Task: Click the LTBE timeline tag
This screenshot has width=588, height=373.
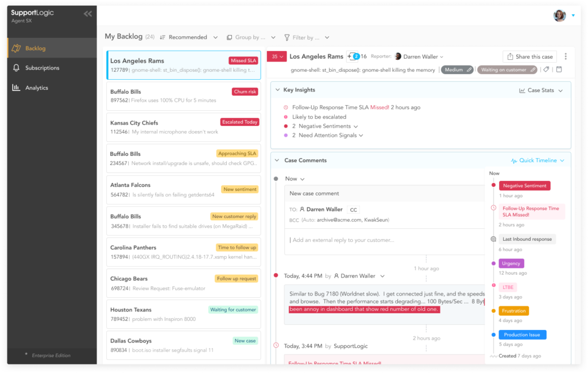Action: coord(508,287)
